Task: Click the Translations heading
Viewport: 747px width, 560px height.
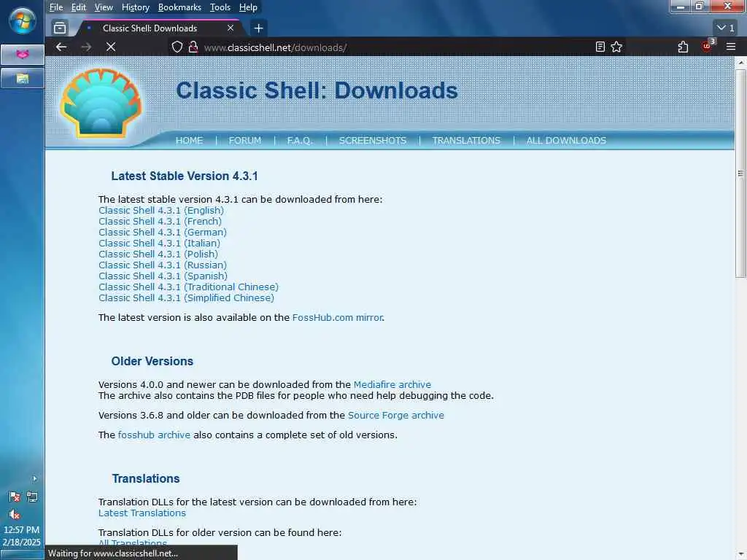Action: tap(146, 478)
